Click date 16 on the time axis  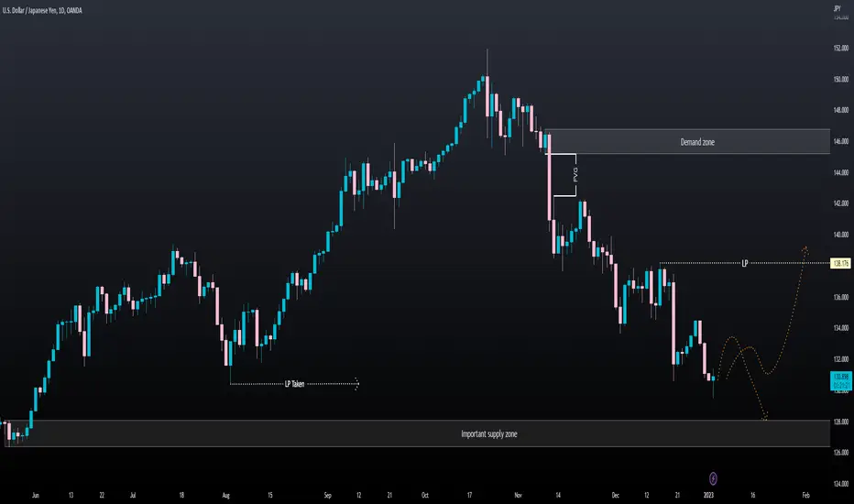[x=752, y=495]
